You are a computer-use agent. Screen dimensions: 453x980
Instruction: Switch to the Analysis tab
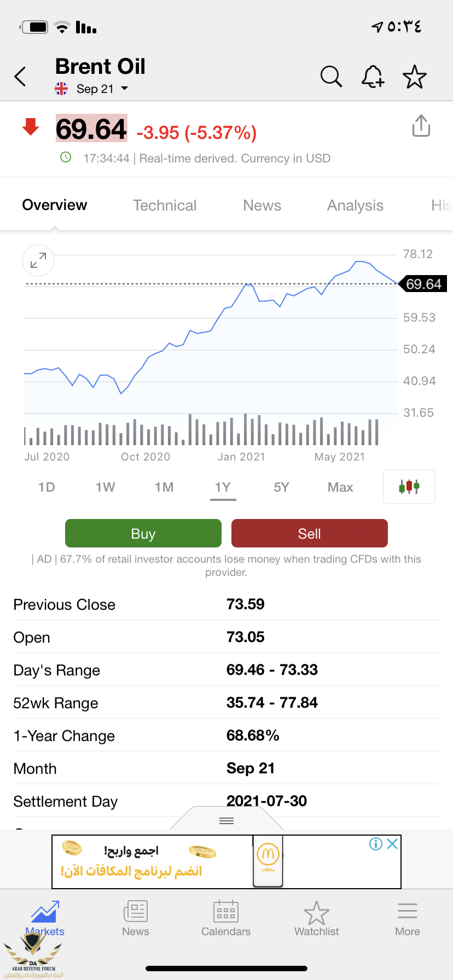click(355, 205)
